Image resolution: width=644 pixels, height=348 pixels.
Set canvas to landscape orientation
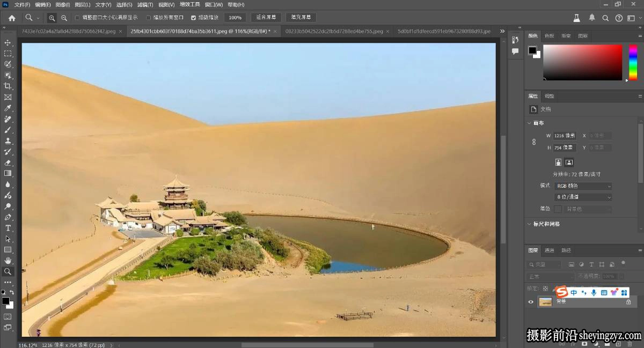pos(569,162)
